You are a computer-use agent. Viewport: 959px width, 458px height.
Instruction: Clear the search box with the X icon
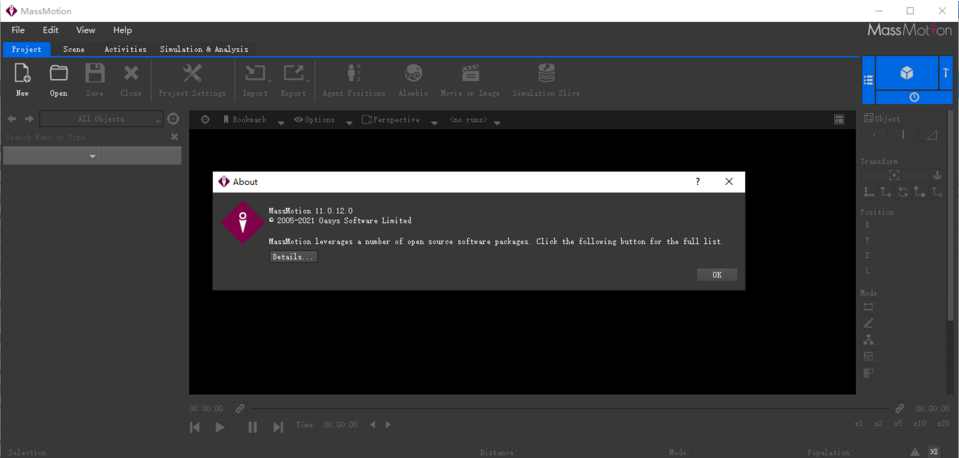174,137
